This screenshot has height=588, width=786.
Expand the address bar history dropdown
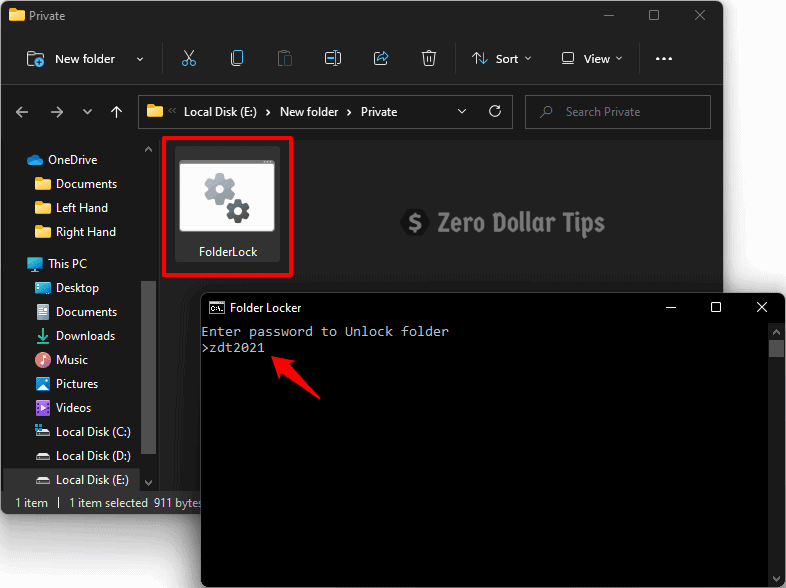coord(462,111)
